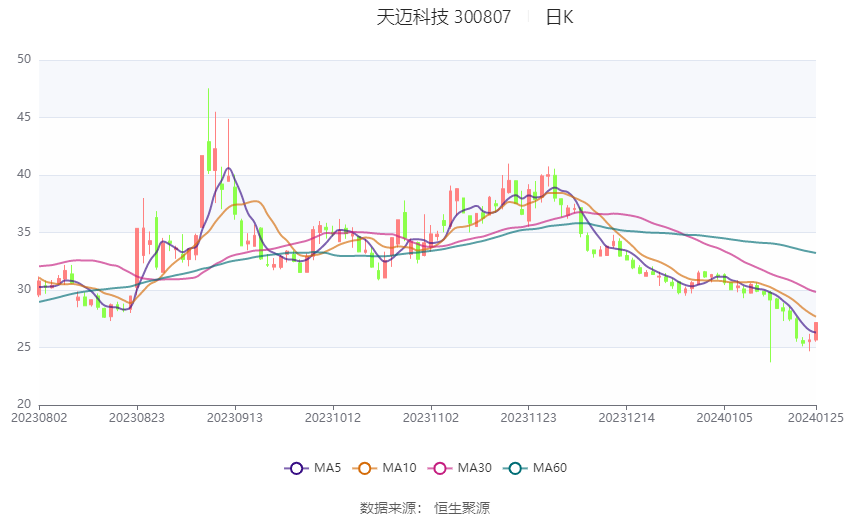The height and width of the screenshot is (516, 850).
Task: Click the y-axis value 45
Action: point(24,117)
